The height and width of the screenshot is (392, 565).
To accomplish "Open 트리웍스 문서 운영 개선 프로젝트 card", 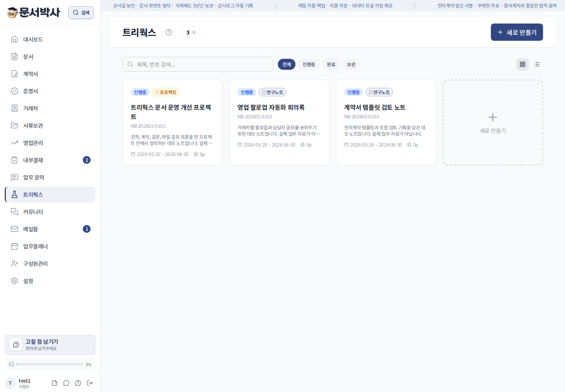I will [173, 122].
